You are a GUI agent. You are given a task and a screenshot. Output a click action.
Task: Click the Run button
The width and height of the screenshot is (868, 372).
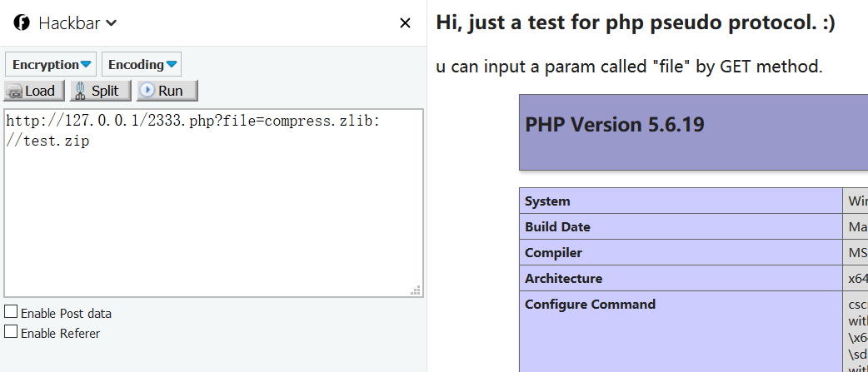167,91
